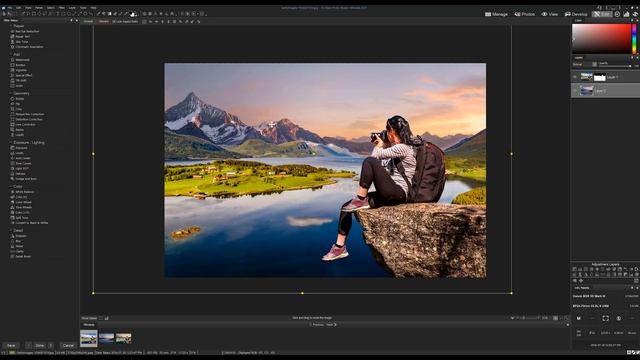Viewport: 640px width, 360px height.
Task: Pick a shade in the color field
Action: tap(601, 38)
